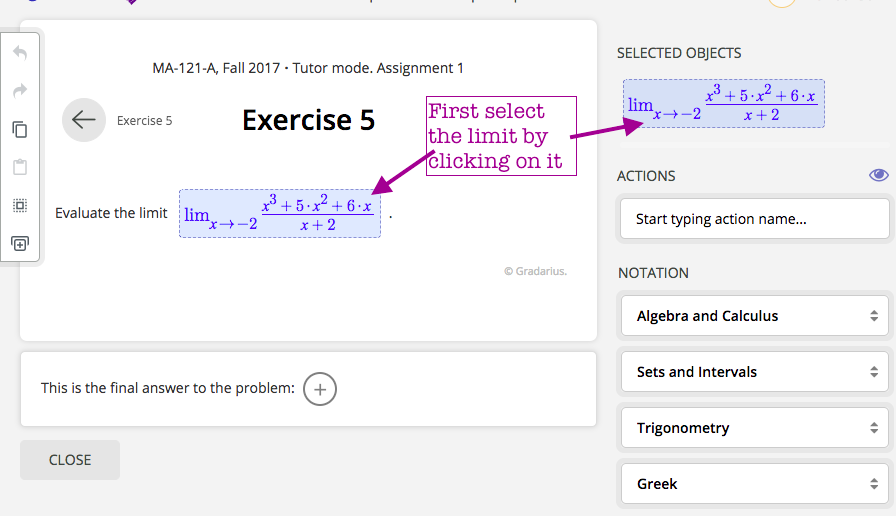Open the Greek notation dropdown
The image size is (896, 516).
pos(755,484)
